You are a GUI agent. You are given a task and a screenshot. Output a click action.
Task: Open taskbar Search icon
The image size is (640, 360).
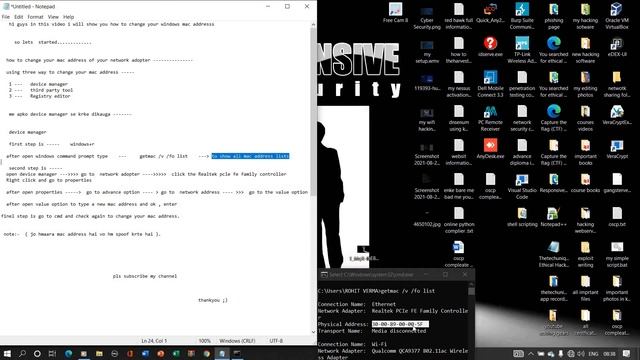(x=22, y=353)
